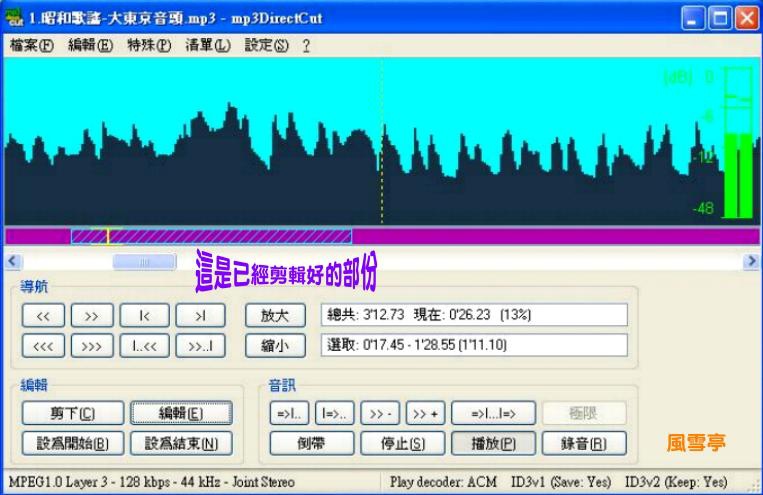Click the 倒帶 rewind button
The height and width of the screenshot is (495, 763).
point(311,443)
